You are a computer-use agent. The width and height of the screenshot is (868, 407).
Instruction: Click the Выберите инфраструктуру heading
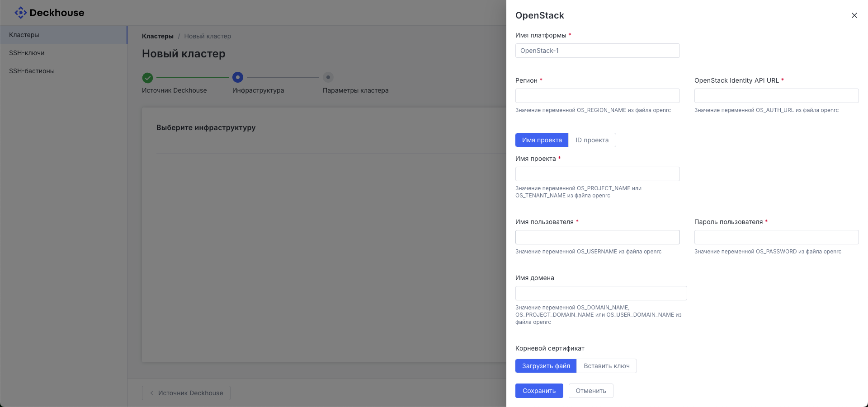tap(206, 128)
